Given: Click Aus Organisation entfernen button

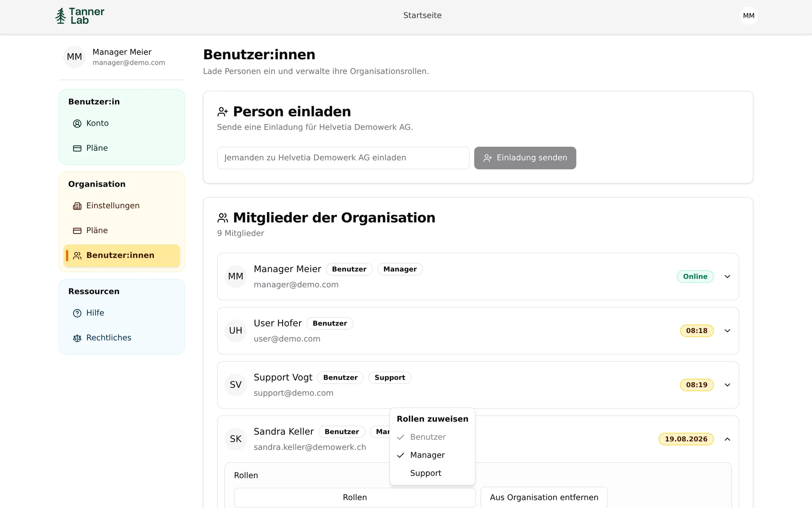Looking at the screenshot, I should pos(544,497).
